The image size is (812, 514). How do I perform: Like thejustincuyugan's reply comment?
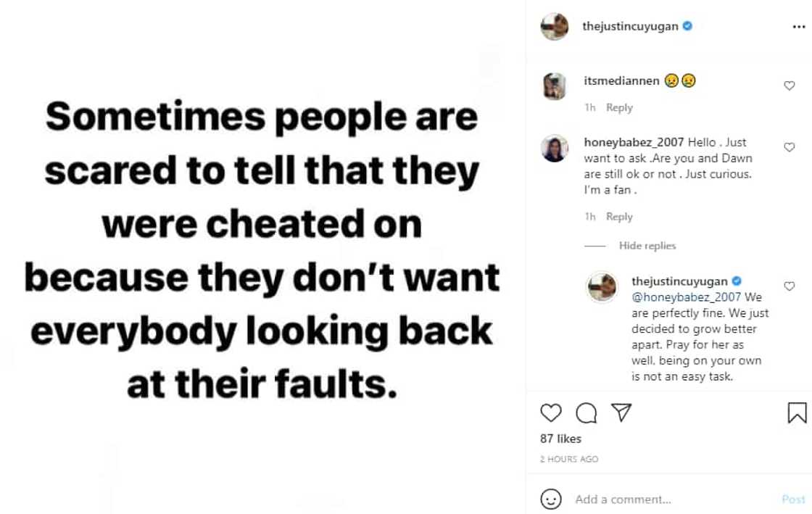click(790, 286)
